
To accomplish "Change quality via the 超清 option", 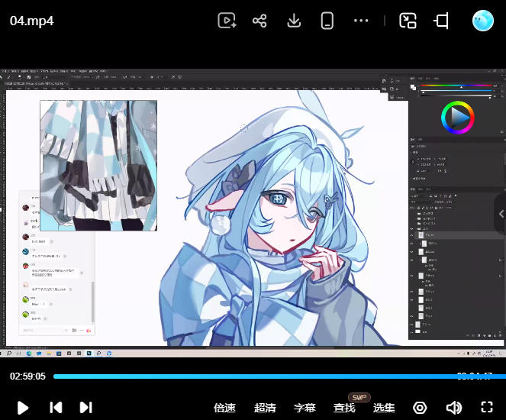I will click(265, 408).
